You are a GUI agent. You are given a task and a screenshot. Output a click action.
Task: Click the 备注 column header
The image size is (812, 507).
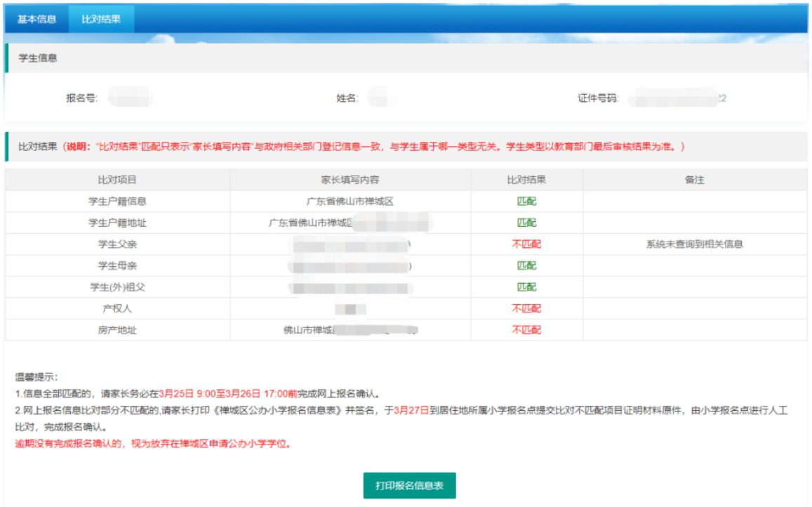point(694,180)
